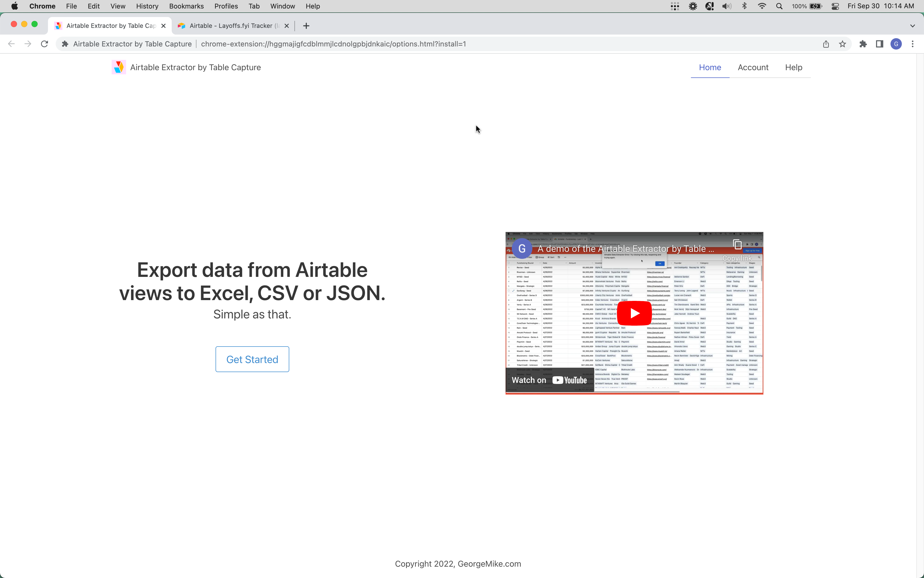Open the Apple menu
Screen dimensions: 924x578
click(x=14, y=6)
